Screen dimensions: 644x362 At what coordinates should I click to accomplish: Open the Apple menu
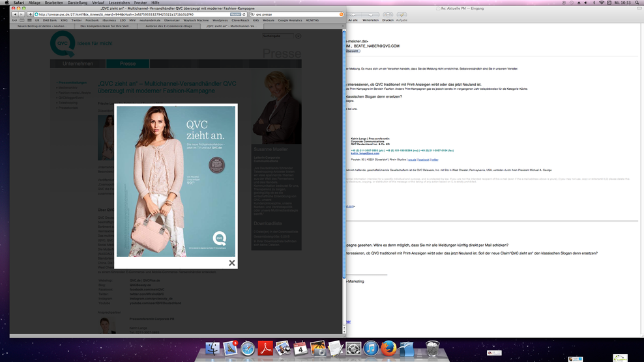(x=6, y=3)
